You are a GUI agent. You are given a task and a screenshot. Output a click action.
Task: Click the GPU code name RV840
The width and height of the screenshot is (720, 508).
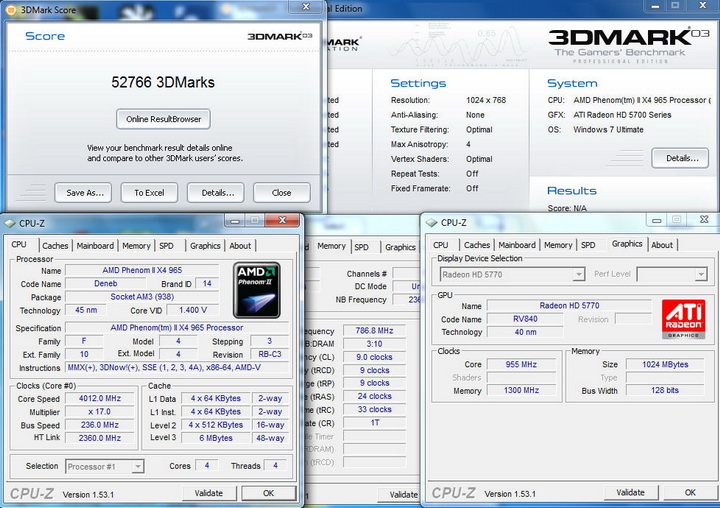pyautogui.click(x=525, y=319)
